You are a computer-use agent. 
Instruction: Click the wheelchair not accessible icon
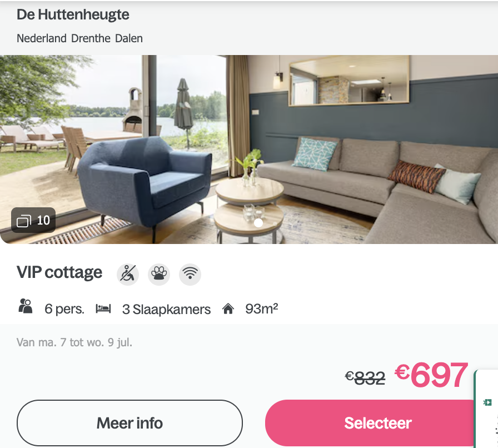(x=128, y=274)
